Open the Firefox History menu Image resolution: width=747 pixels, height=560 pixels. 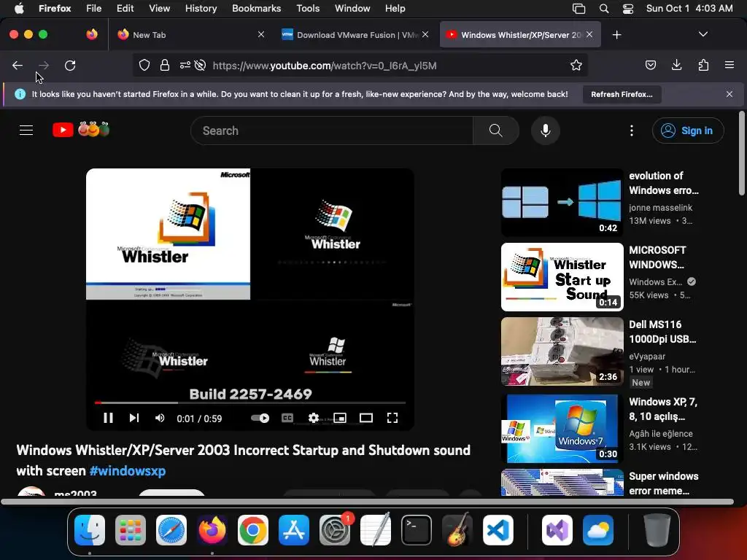tap(201, 9)
